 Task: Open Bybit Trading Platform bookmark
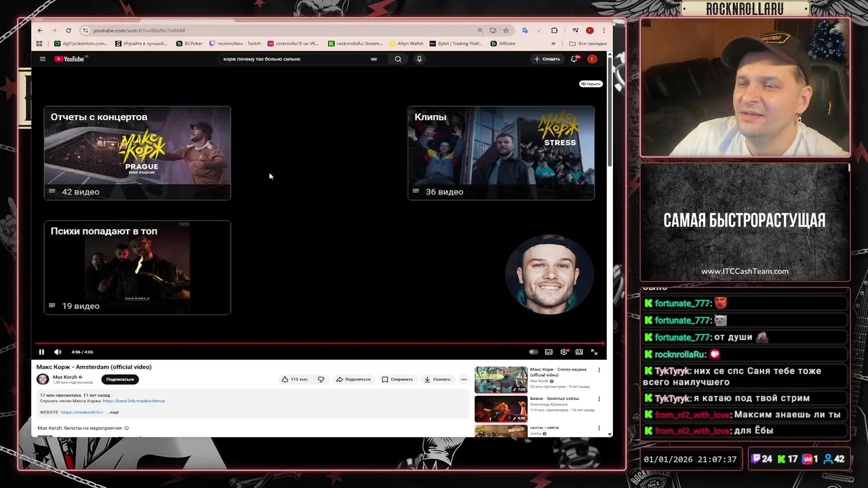point(456,43)
